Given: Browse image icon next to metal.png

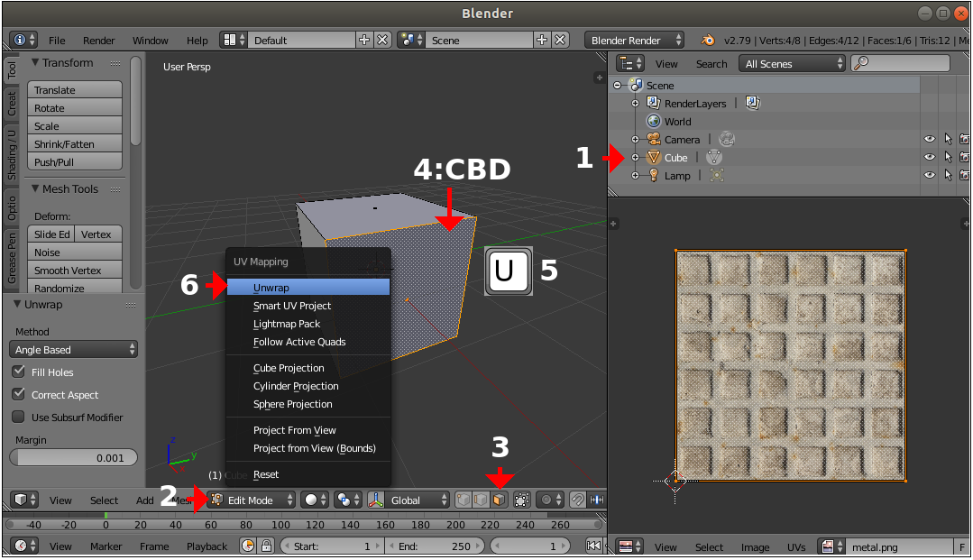Looking at the screenshot, I should [x=831, y=546].
